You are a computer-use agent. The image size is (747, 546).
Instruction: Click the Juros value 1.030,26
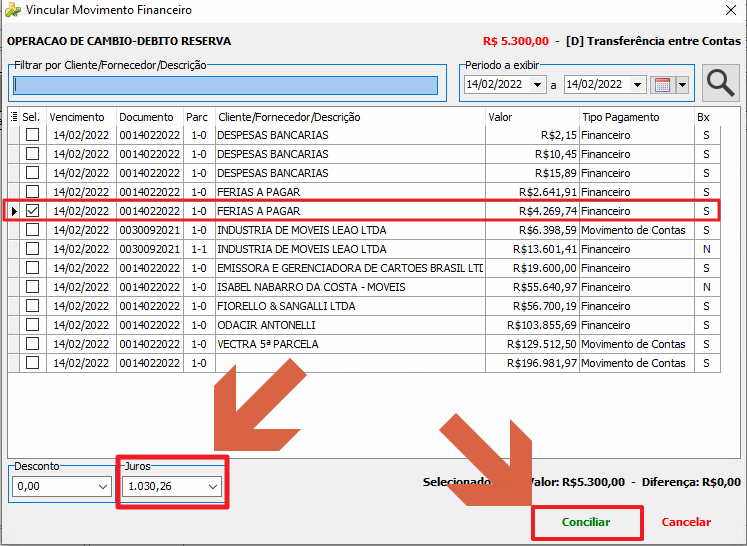click(150, 486)
